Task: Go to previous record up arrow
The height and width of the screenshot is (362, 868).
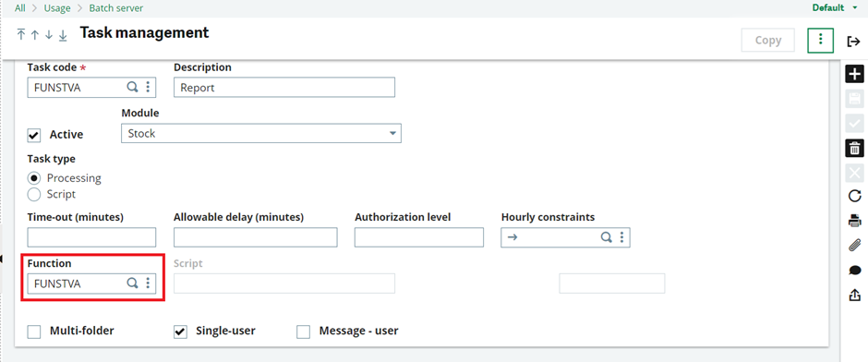Action: (35, 35)
